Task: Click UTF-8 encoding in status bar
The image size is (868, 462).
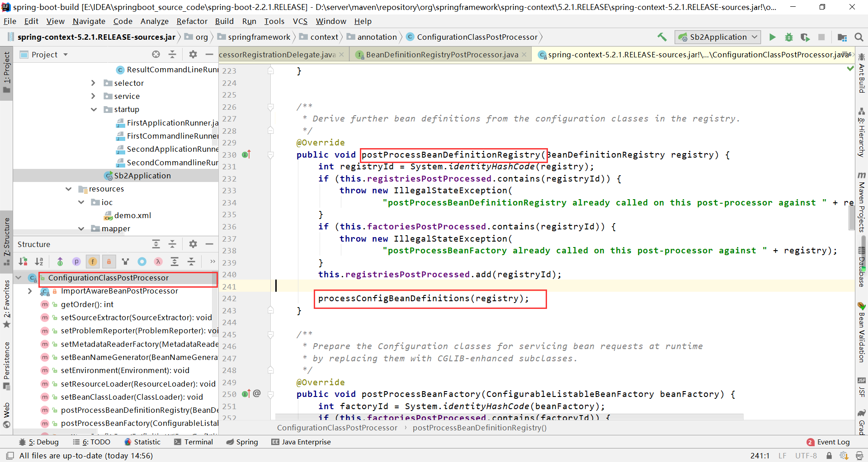Action: pos(806,456)
